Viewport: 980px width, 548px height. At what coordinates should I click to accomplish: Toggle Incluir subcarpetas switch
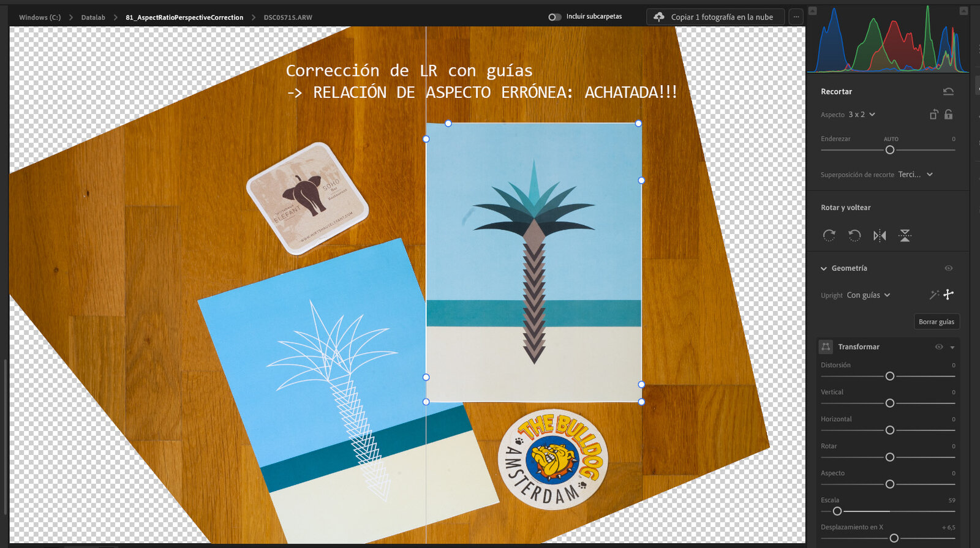tap(555, 17)
